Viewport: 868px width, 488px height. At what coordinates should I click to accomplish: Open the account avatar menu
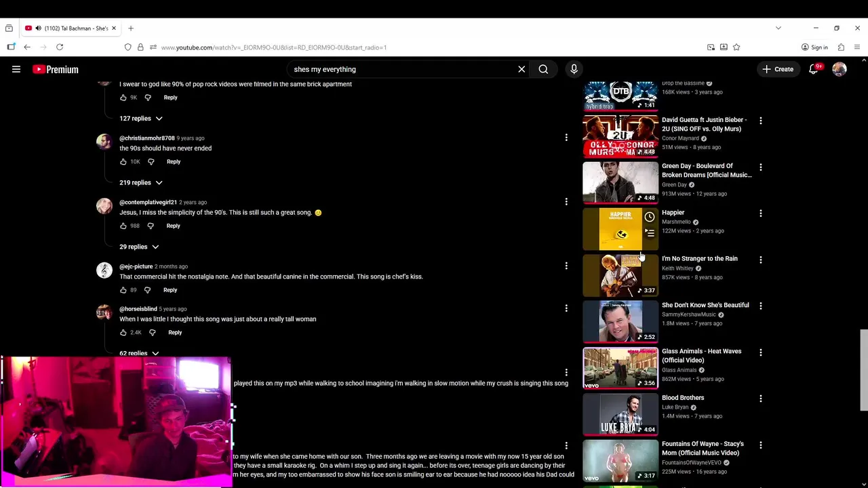pyautogui.click(x=840, y=69)
